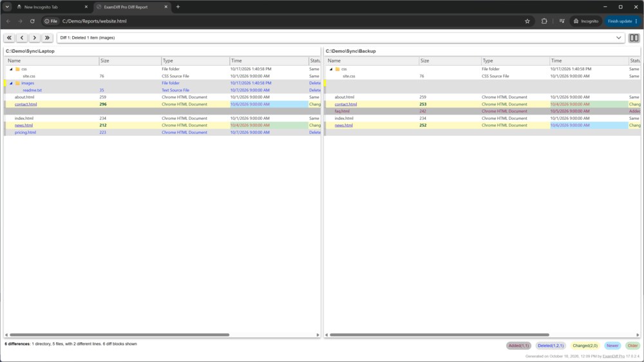This screenshot has height=362, width=644.
Task: Click the browser back arrow
Action: (x=8, y=21)
